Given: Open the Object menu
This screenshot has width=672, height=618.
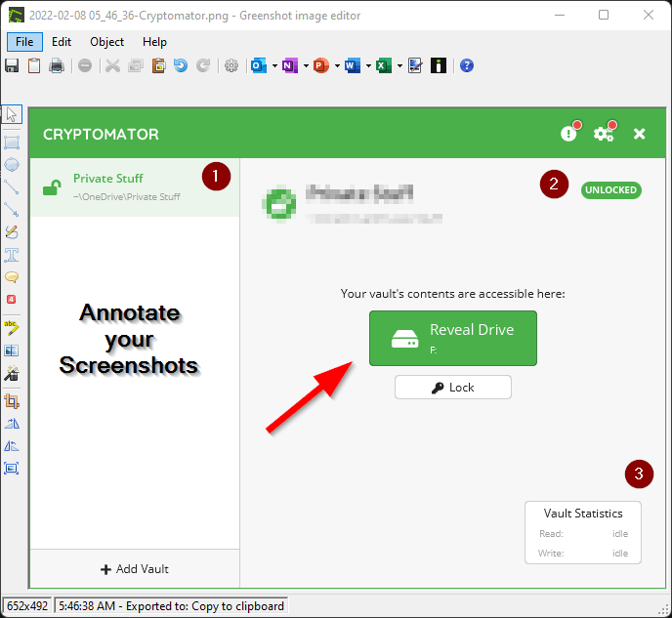Looking at the screenshot, I should coord(106,42).
